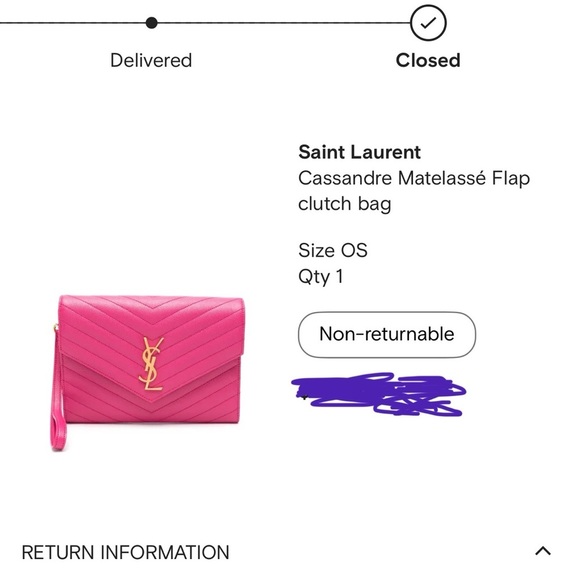Open Cassandre Matelassé Flap clutch bag title
Screen dimensions: 580x580
[x=414, y=191]
